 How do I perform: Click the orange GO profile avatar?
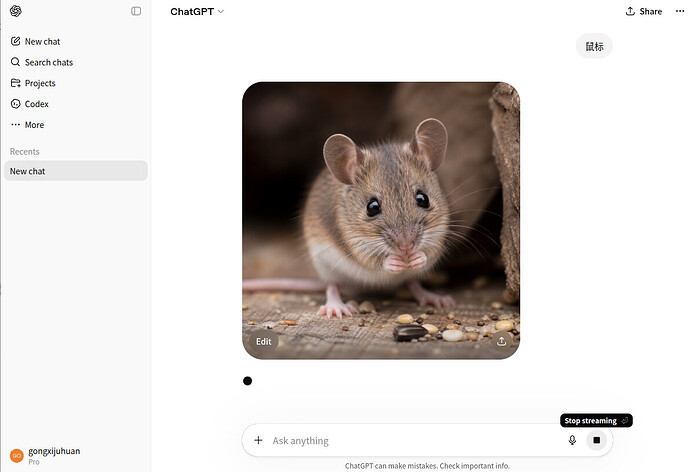(17, 456)
